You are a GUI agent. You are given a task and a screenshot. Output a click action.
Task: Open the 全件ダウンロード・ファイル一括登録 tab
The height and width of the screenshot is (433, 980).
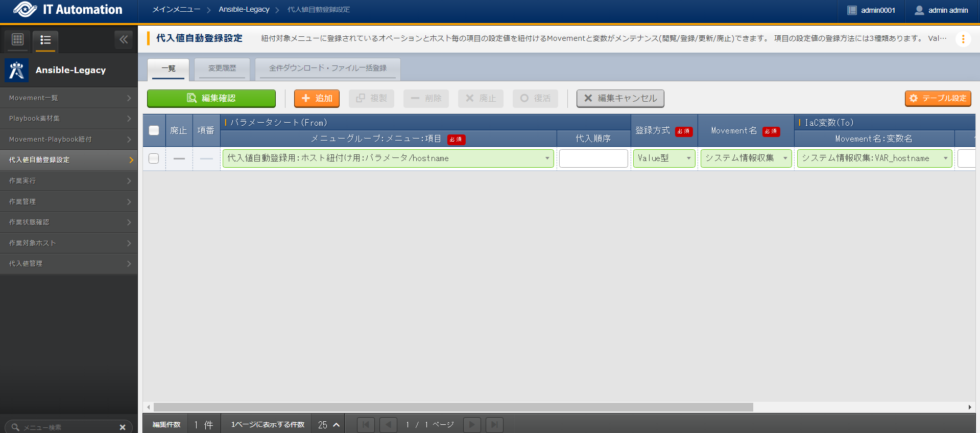(x=327, y=69)
